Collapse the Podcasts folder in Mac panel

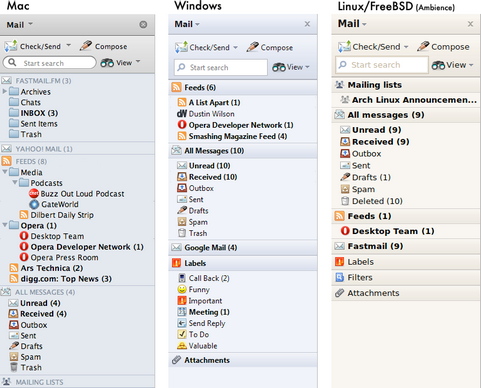click(x=15, y=183)
